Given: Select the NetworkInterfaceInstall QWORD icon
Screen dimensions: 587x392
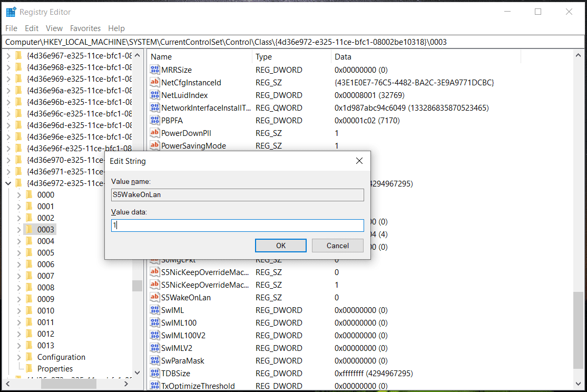Looking at the screenshot, I should (x=154, y=107).
